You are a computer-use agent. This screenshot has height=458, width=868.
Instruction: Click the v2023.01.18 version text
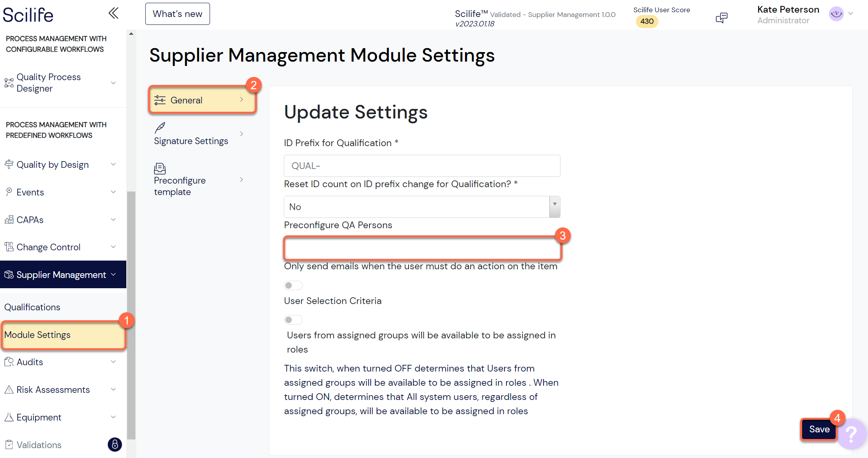475,24
